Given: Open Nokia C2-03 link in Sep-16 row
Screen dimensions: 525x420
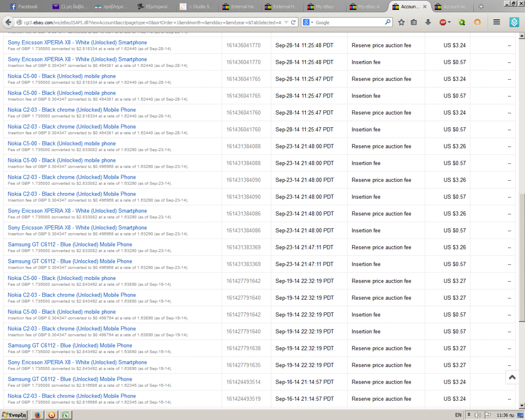Looking at the screenshot, I should pos(72,396).
